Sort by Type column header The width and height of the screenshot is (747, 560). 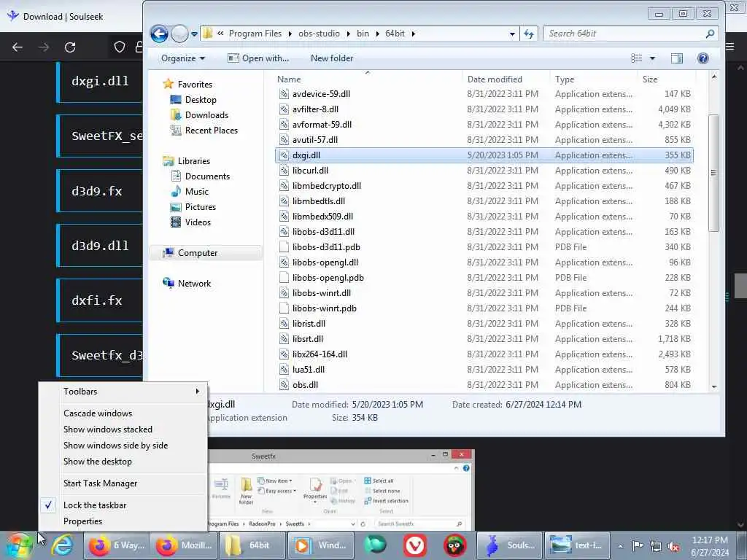593,79
